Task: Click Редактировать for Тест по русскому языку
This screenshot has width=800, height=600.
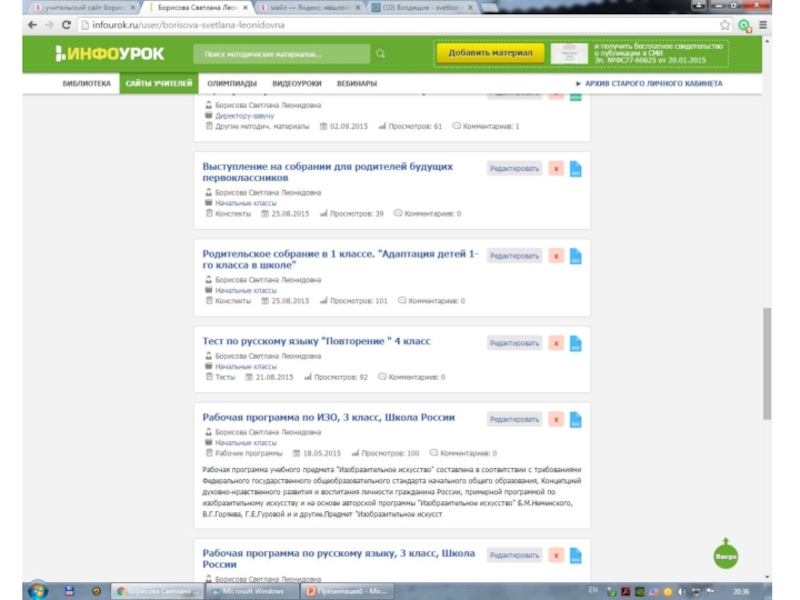Action: [x=514, y=343]
